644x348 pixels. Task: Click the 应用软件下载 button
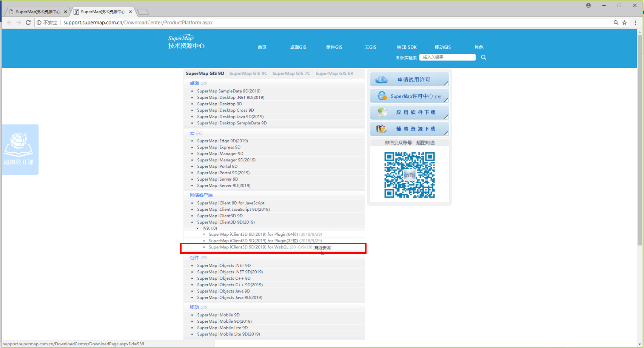pyautogui.click(x=410, y=112)
